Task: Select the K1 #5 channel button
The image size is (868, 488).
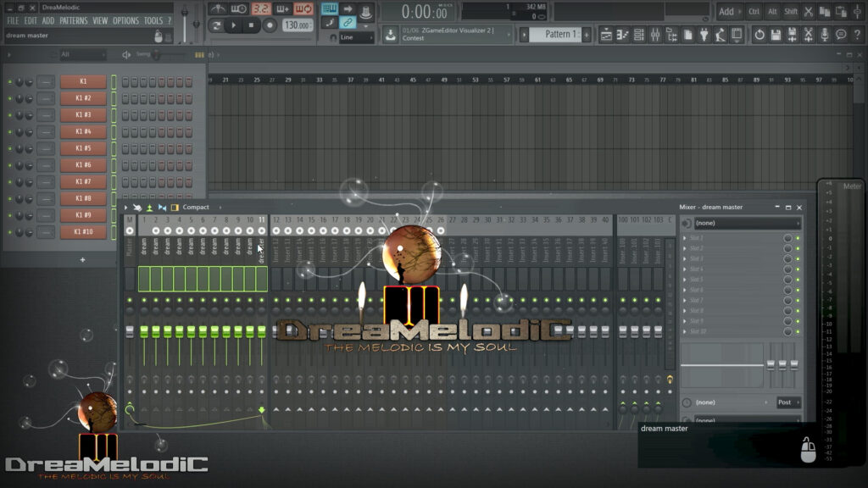Action: pyautogui.click(x=83, y=148)
